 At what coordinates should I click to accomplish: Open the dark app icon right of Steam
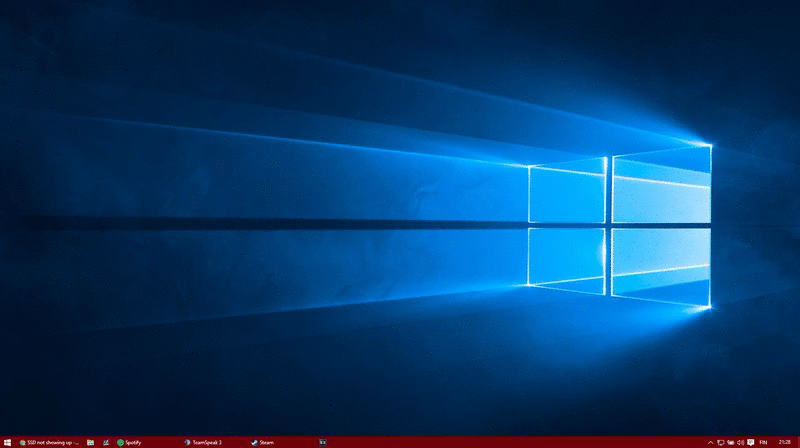322,442
